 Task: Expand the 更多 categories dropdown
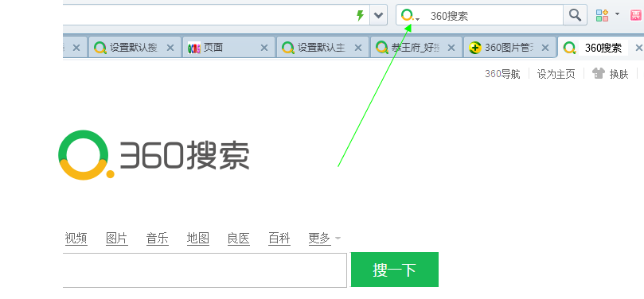click(x=325, y=239)
